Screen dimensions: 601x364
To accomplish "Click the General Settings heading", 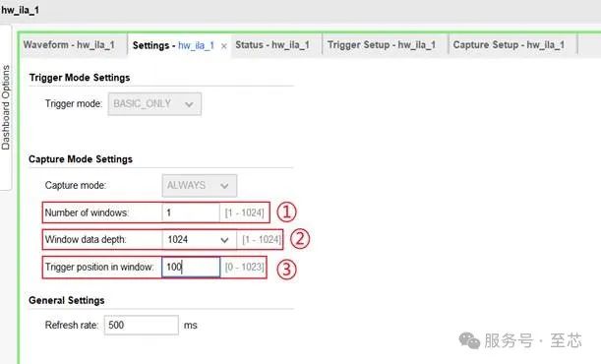I will tap(66, 300).
